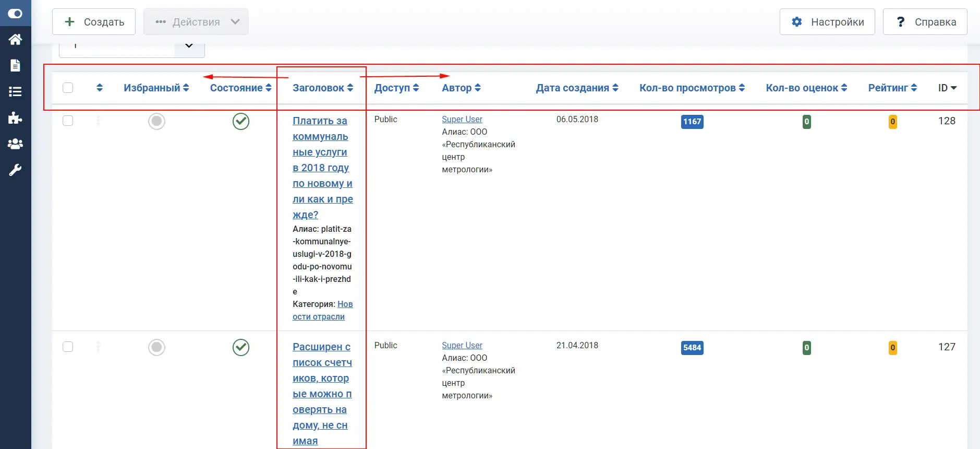Open the Действия dropdown
The height and width of the screenshot is (449, 980).
[196, 22]
